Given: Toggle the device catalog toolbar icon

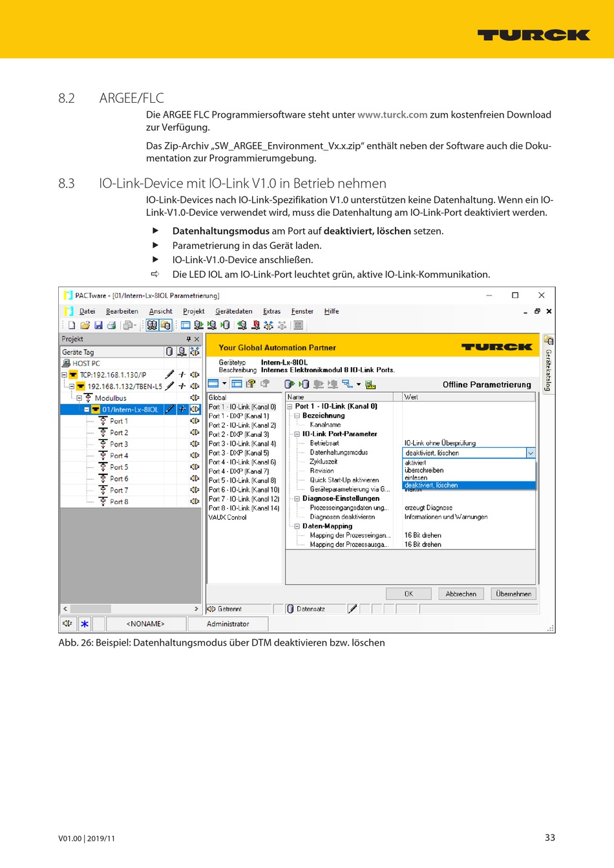Looking at the screenshot, I should [165, 325].
